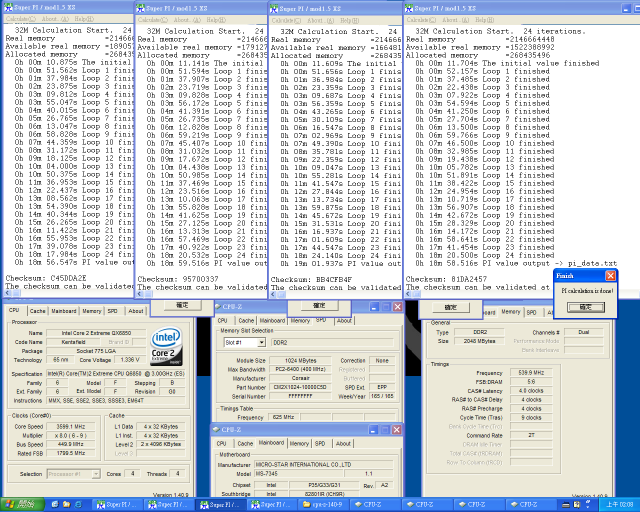The image size is (640, 512).
Task: Open Help menu in the 81DA2457 Super PI window
Action: point(484,20)
